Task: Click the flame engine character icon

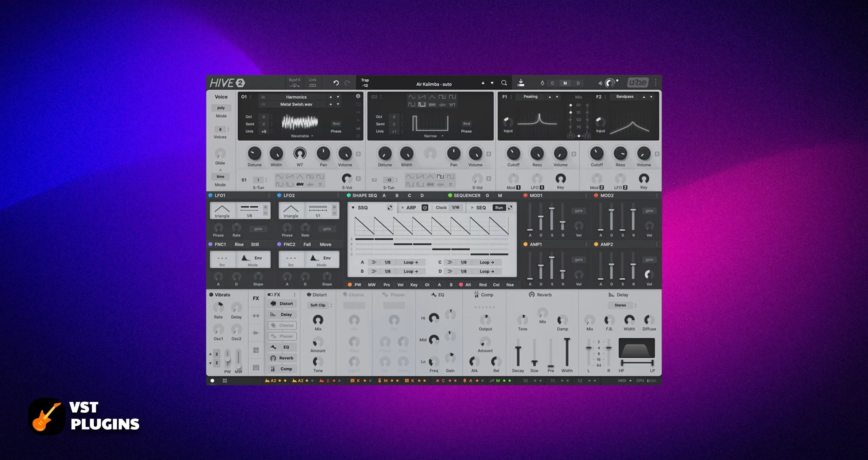Action: click(x=542, y=83)
